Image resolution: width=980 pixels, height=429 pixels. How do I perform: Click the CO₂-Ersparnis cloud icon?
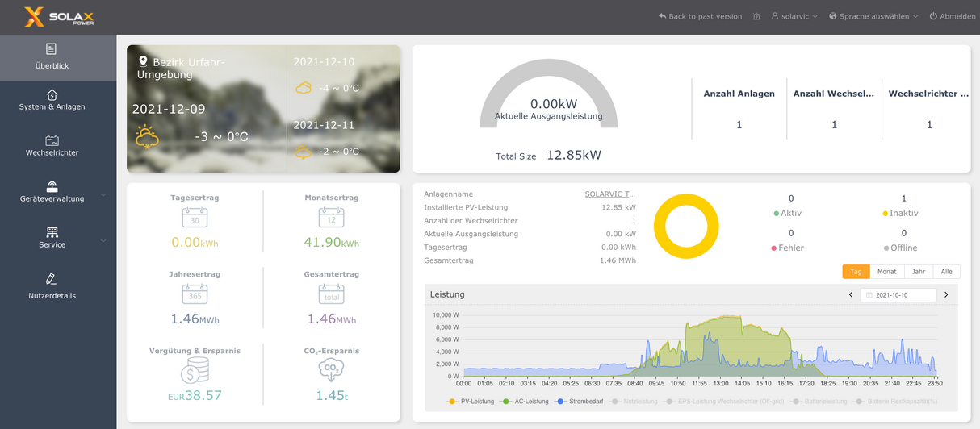(332, 370)
